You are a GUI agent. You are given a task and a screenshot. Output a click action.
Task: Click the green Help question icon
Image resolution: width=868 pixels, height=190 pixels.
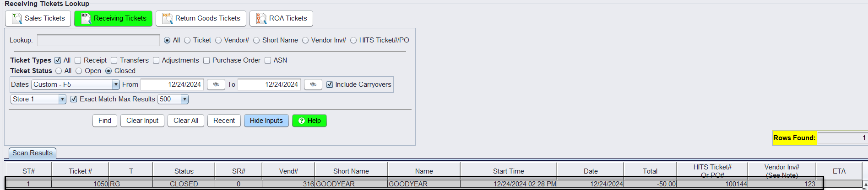tap(301, 121)
